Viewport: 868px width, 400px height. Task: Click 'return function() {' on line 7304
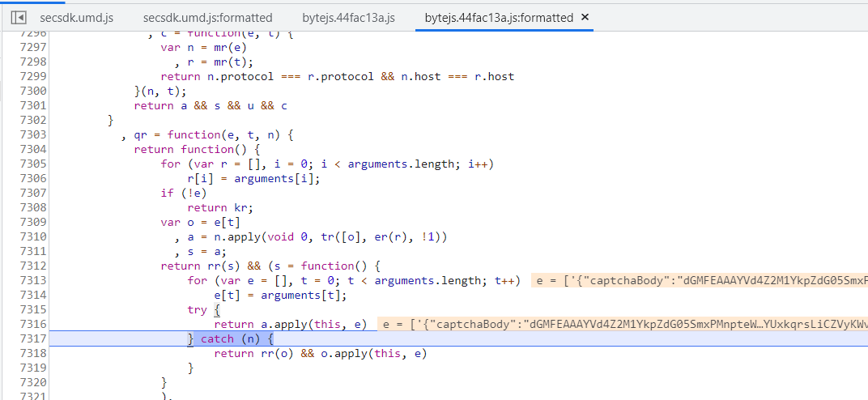(197, 149)
